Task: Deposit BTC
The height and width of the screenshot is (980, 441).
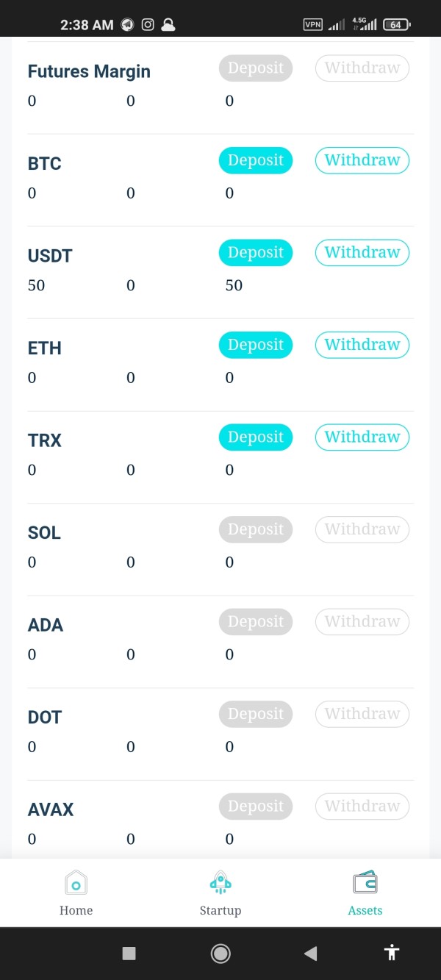Action: tap(256, 160)
